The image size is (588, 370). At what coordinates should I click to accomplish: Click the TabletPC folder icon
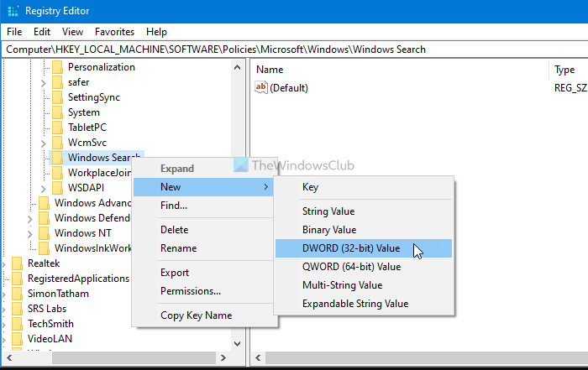pos(57,128)
